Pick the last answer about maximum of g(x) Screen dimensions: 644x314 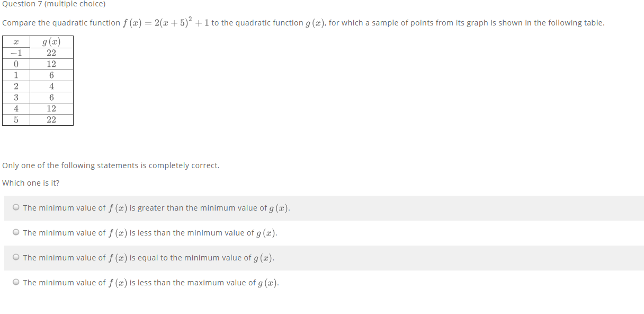(x=16, y=282)
